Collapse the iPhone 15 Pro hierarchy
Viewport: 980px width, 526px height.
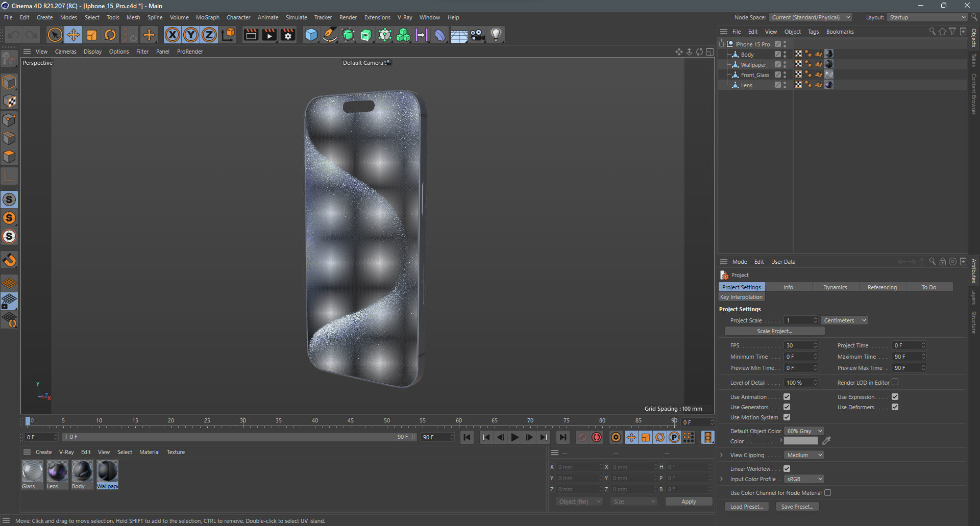point(722,44)
